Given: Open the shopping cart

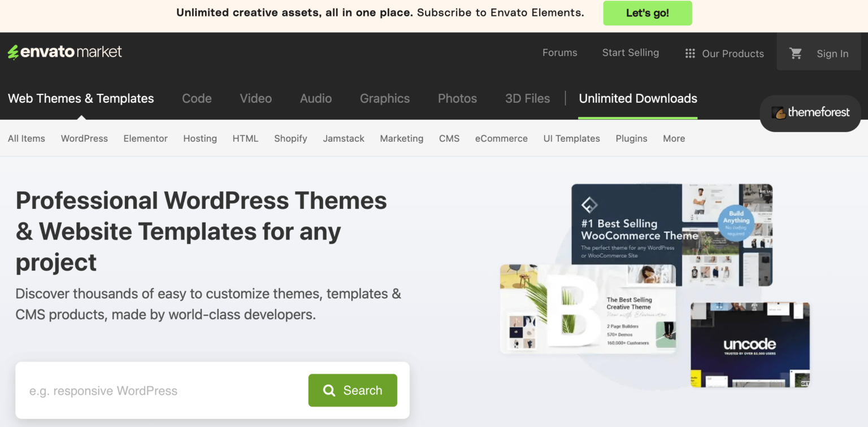Looking at the screenshot, I should [x=796, y=53].
